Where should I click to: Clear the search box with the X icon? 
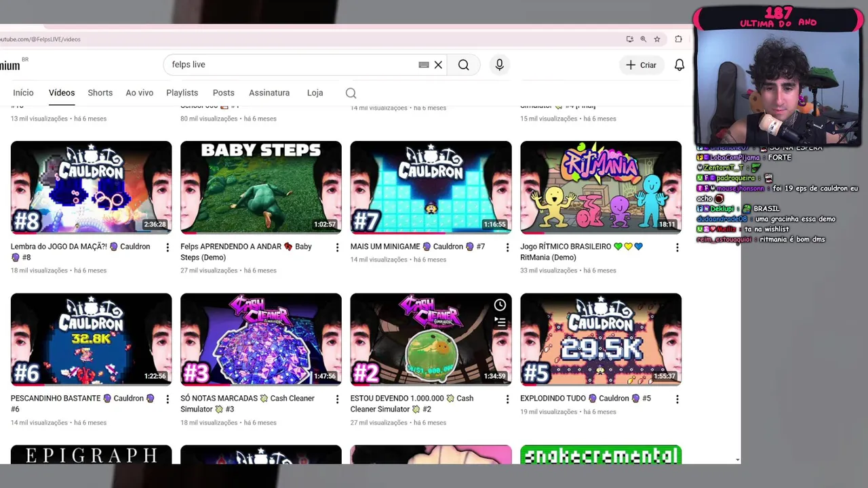pos(438,65)
